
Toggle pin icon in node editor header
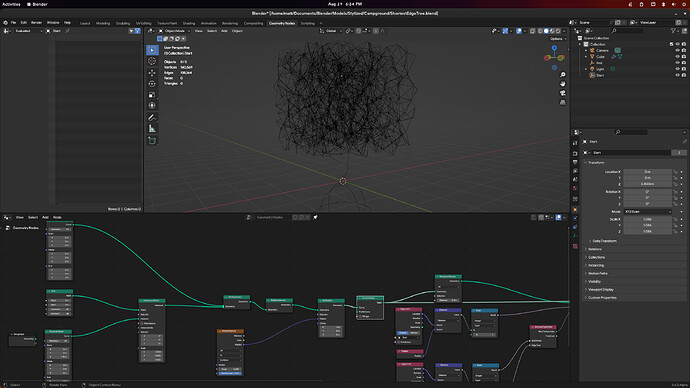(315, 217)
